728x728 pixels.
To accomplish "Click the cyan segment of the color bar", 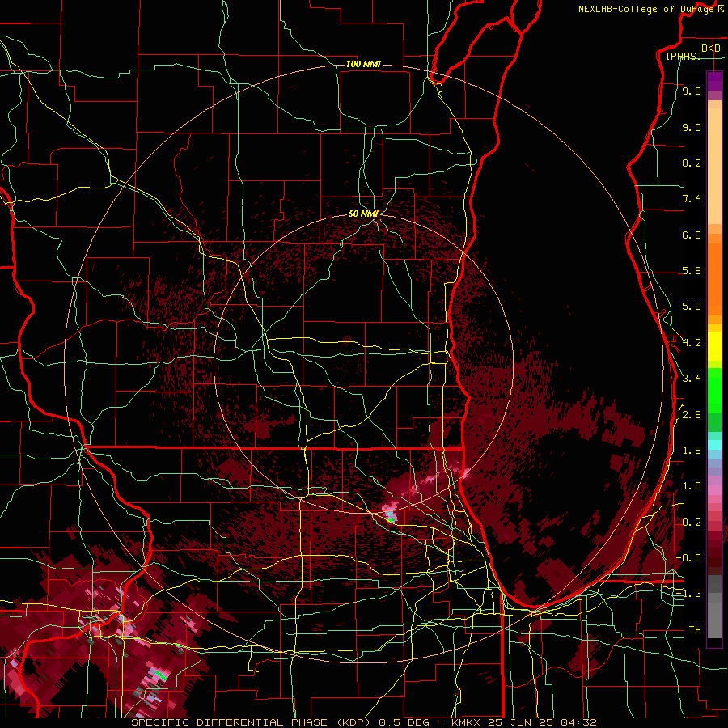I will pos(714,445).
